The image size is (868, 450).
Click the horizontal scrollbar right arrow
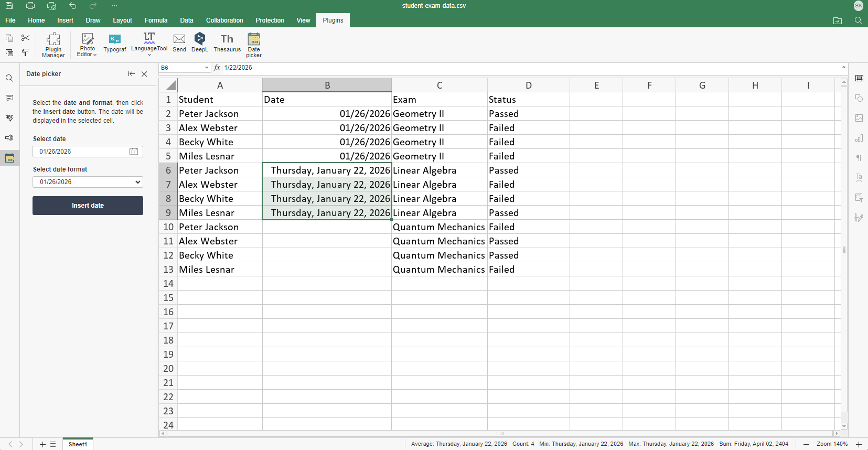point(837,434)
